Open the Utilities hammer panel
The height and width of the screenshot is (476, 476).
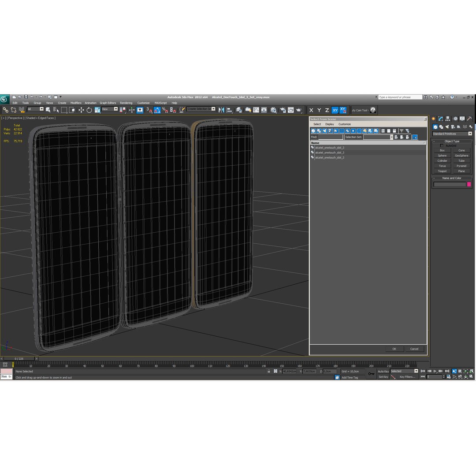pos(469,119)
